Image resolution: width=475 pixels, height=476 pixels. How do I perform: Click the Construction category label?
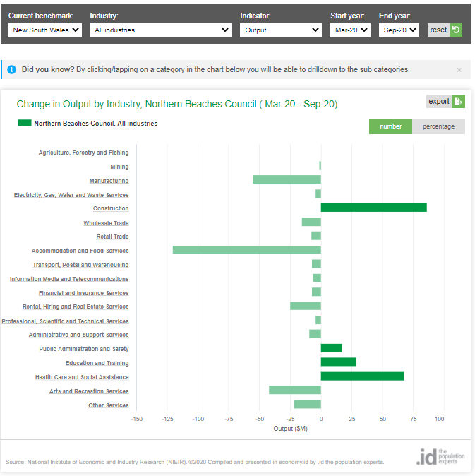[x=111, y=208]
